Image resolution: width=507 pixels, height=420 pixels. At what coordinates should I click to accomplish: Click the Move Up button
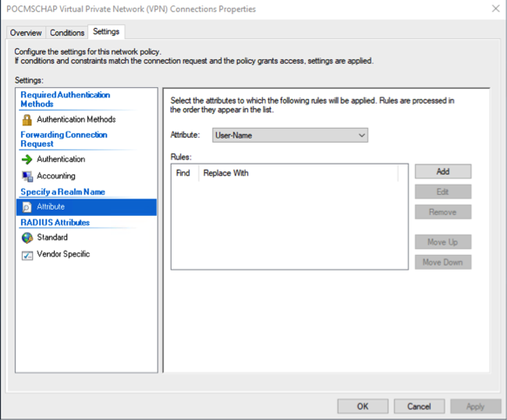(x=443, y=242)
